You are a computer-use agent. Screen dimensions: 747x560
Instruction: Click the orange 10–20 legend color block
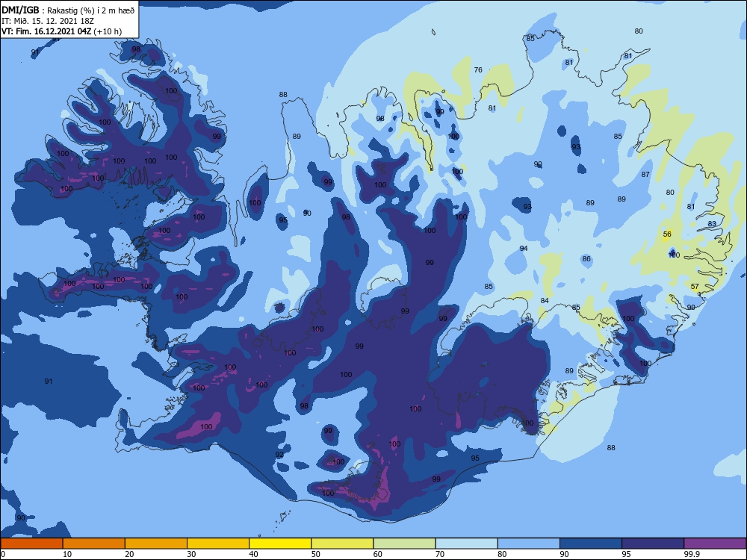[94, 544]
